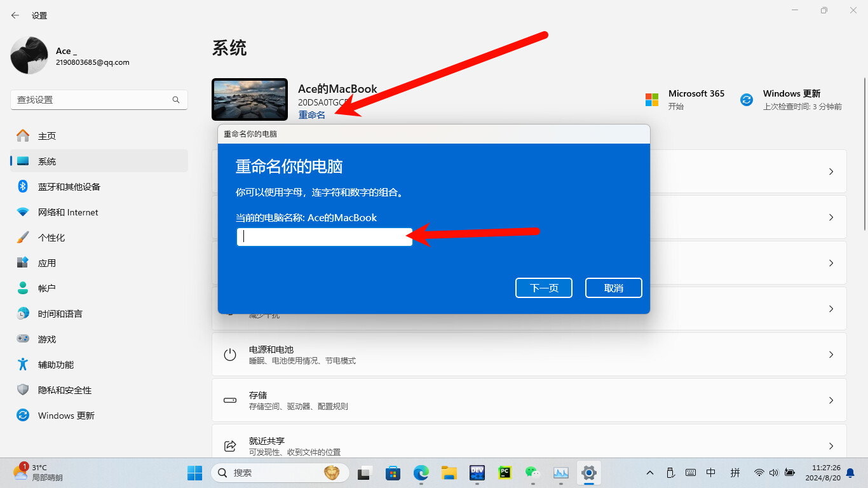868x488 pixels.
Task: Open Microsoft Edge from the taskbar
Action: (x=421, y=473)
